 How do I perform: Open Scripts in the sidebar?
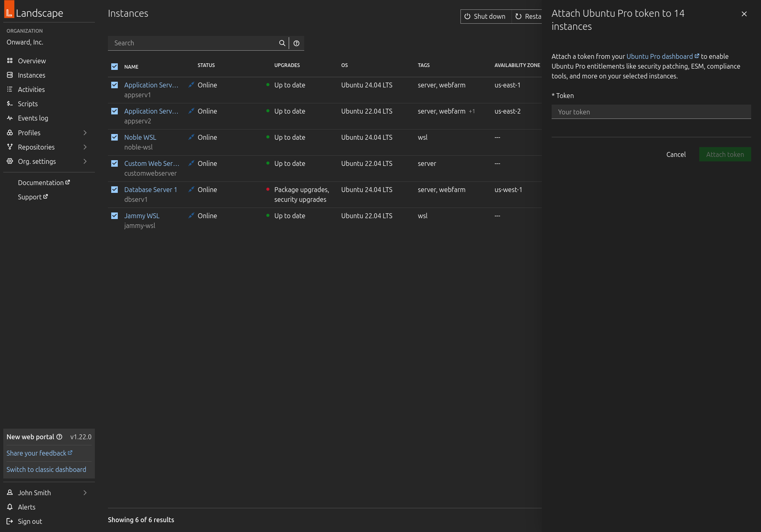click(x=28, y=104)
